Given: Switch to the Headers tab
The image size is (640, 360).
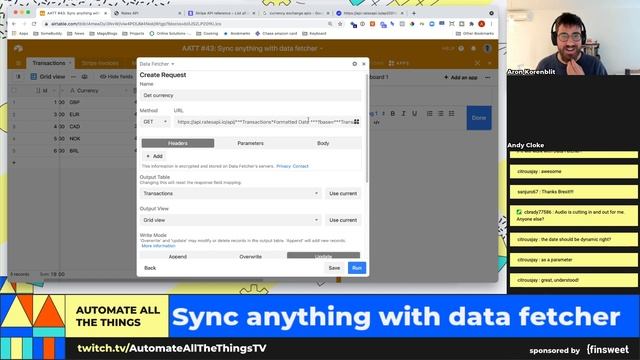Looking at the screenshot, I should point(178,143).
